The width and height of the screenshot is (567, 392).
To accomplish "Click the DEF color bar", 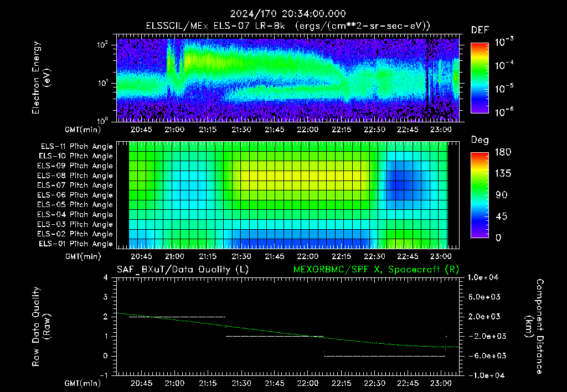I will click(480, 78).
